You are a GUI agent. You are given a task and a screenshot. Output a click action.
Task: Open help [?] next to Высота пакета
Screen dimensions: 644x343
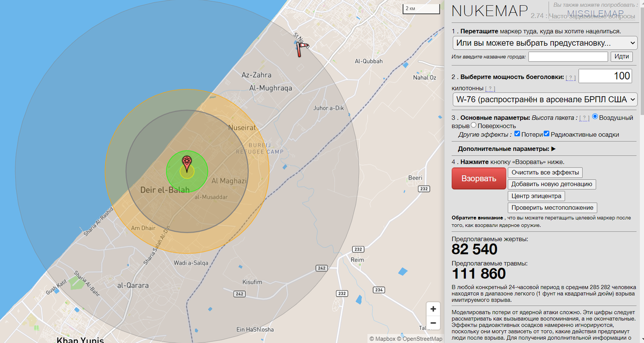pyautogui.click(x=585, y=118)
